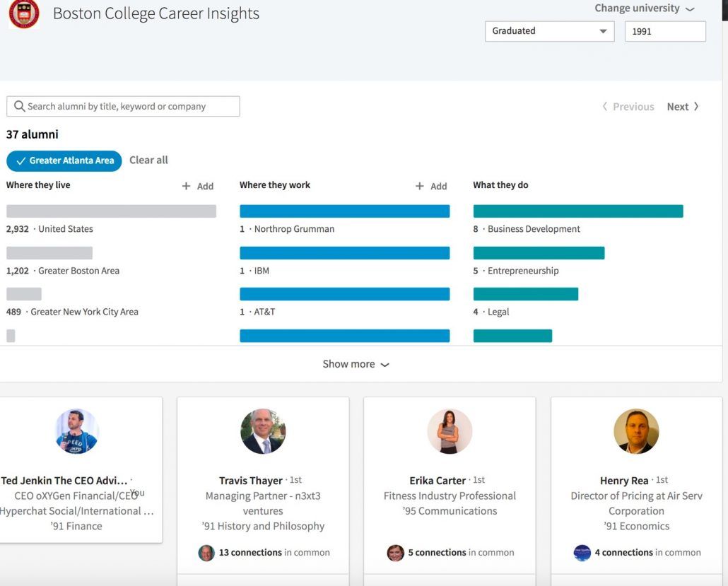
Task: Click the small avatar by 4 connections
Action: click(x=582, y=553)
